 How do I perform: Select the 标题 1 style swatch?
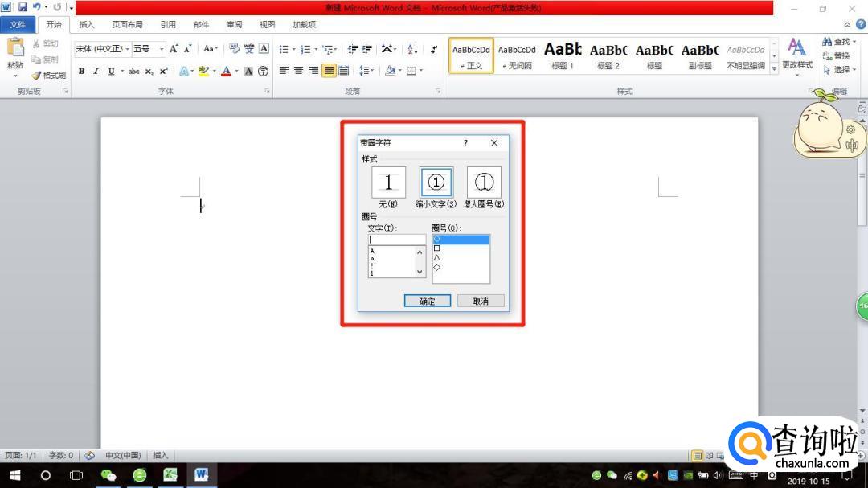click(x=563, y=55)
